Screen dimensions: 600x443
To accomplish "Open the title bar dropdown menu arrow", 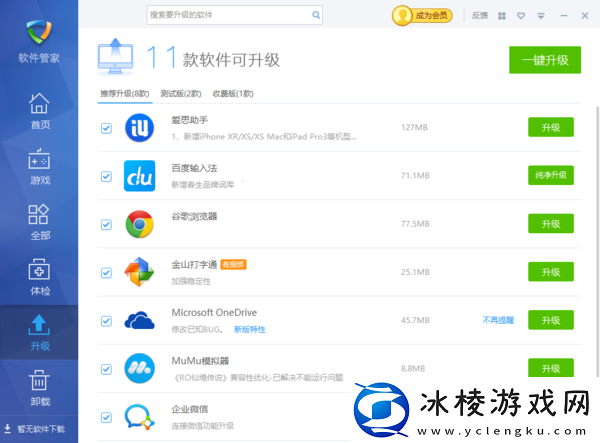I will 541,16.
